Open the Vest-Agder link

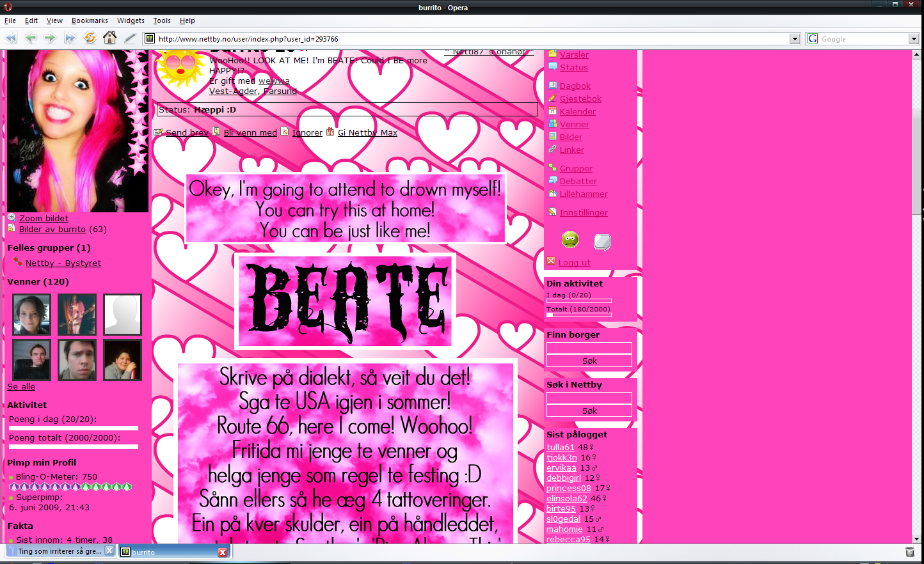pos(233,91)
